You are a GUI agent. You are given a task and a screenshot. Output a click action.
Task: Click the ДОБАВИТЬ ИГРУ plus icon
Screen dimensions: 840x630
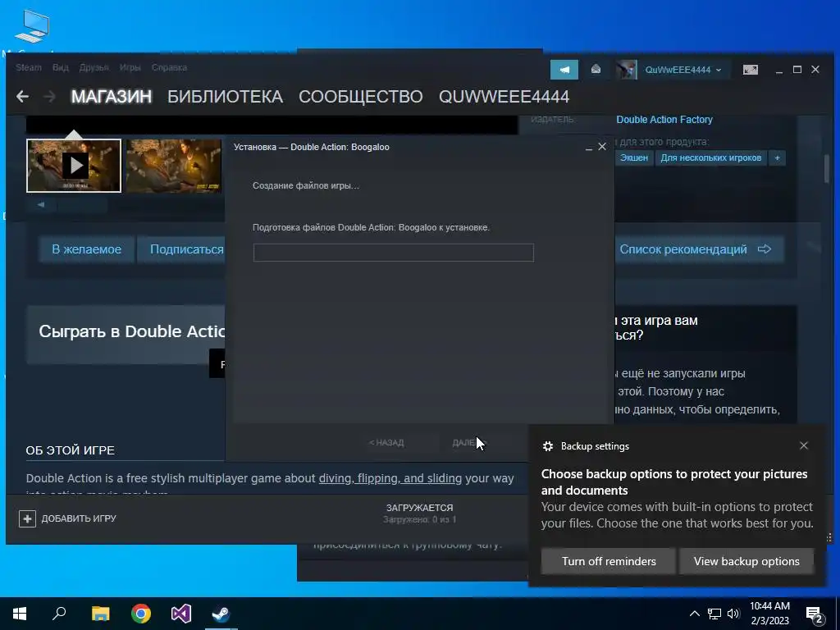(x=27, y=518)
